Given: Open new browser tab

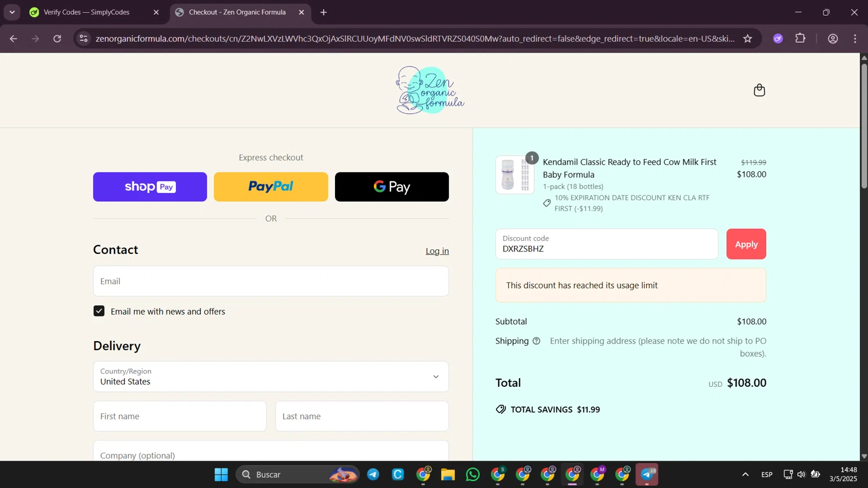Looking at the screenshot, I should point(323,12).
